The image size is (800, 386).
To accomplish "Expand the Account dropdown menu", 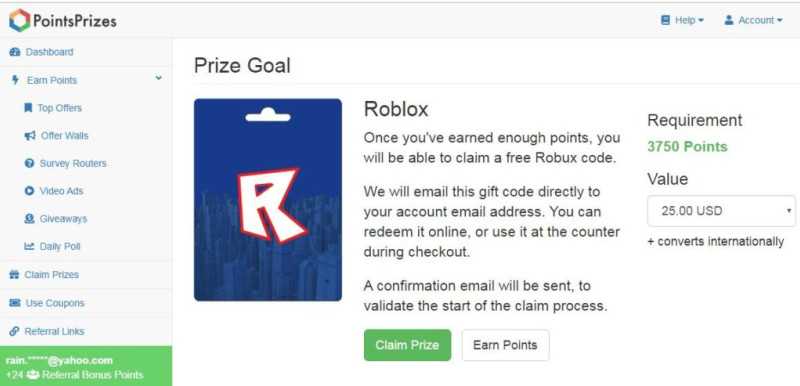I will point(753,20).
